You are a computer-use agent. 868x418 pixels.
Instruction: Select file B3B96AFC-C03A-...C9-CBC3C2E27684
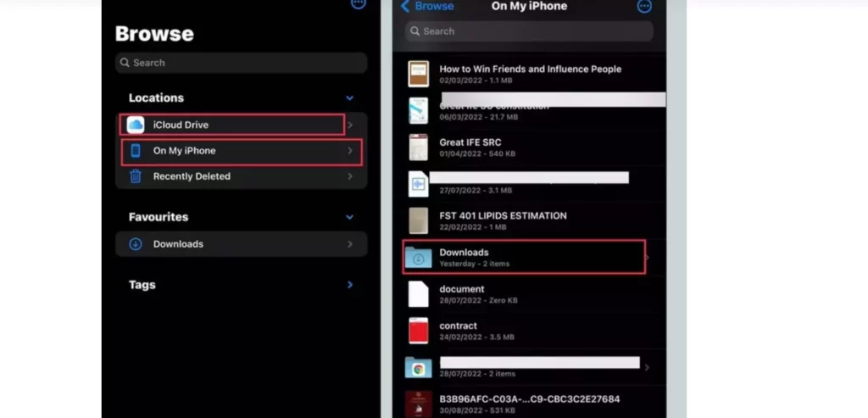530,399
